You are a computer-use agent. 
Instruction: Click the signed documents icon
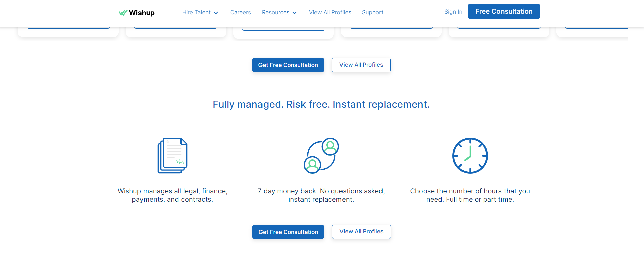[172, 156]
